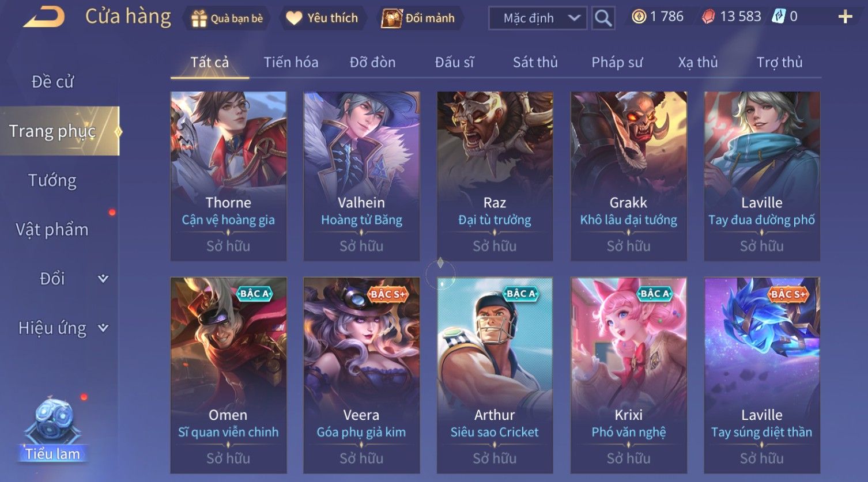Tap the plus icon to add currency
Image resolution: width=868 pixels, height=482 pixels.
[845, 17]
